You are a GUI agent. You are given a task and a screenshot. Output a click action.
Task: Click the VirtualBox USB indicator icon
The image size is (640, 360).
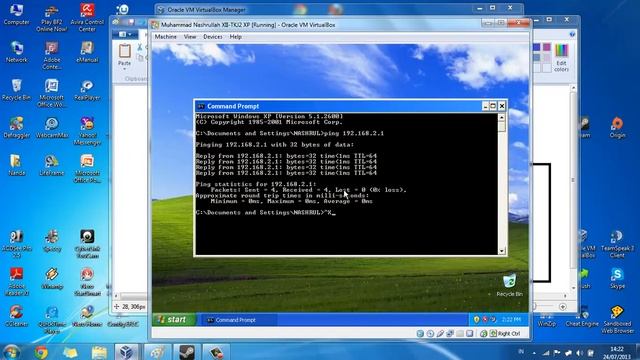(440, 333)
